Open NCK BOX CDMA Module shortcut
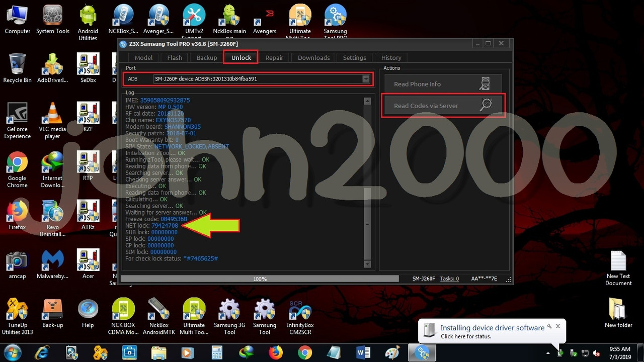644x362 pixels. coord(124,317)
